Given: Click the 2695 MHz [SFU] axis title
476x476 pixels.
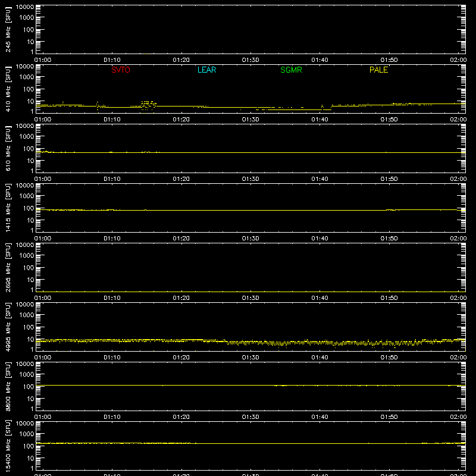Looking at the screenshot, I should [x=8, y=267].
